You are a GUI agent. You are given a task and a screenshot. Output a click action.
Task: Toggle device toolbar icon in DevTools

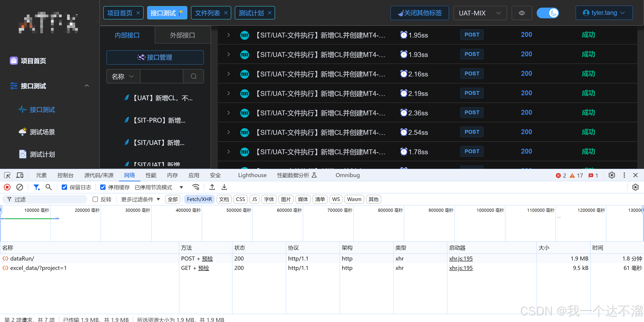click(20, 175)
